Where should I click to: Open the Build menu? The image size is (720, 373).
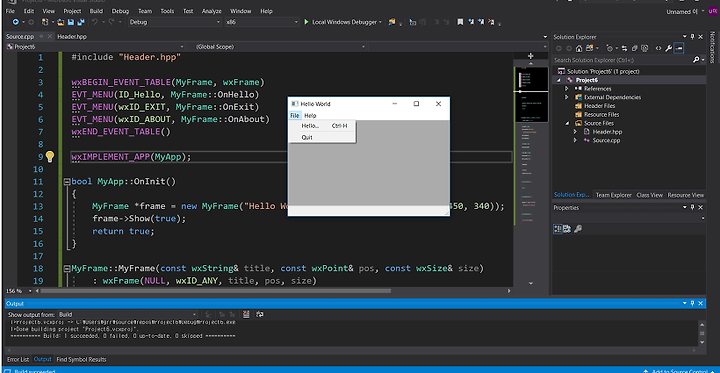pos(96,11)
